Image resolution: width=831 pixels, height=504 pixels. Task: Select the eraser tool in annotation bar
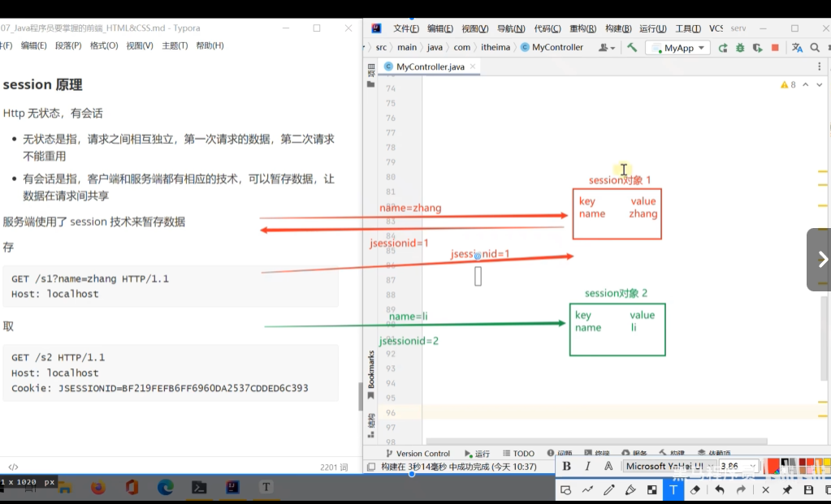[x=695, y=490]
